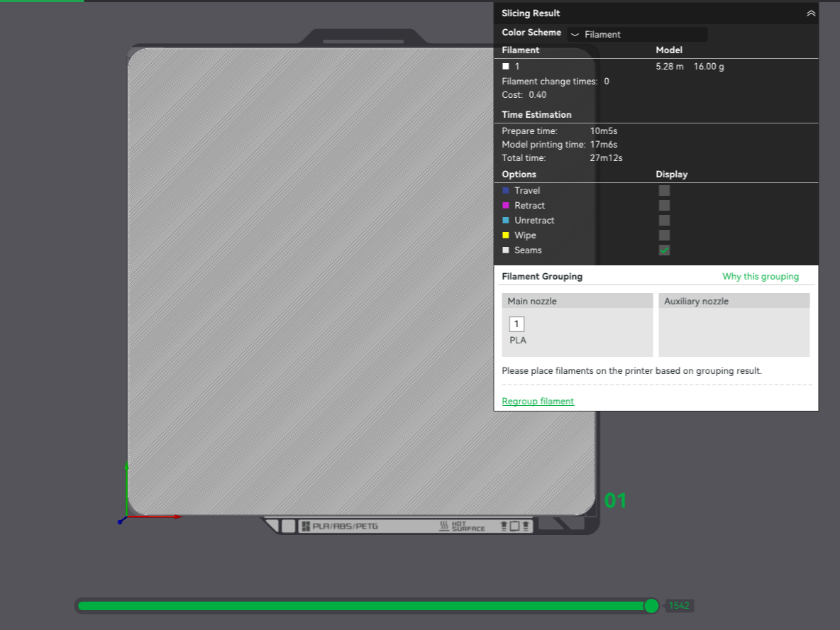Click the Regroup filament link
The width and height of the screenshot is (840, 630).
[538, 402]
